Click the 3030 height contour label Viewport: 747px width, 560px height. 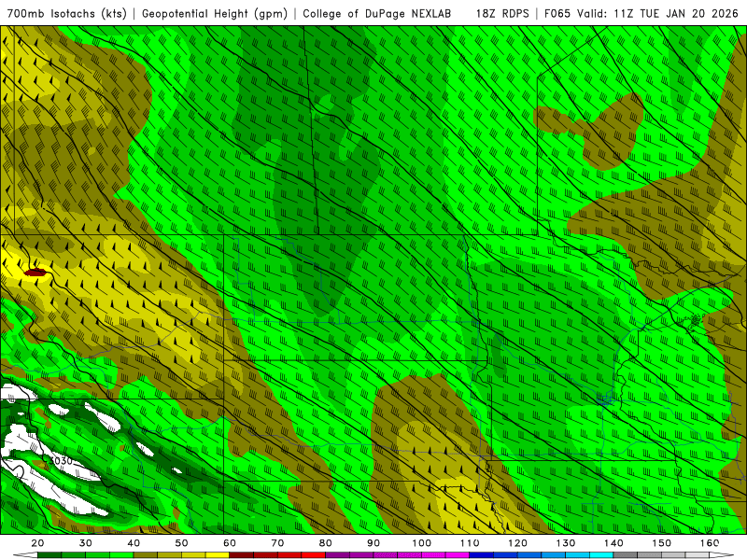[x=61, y=460]
